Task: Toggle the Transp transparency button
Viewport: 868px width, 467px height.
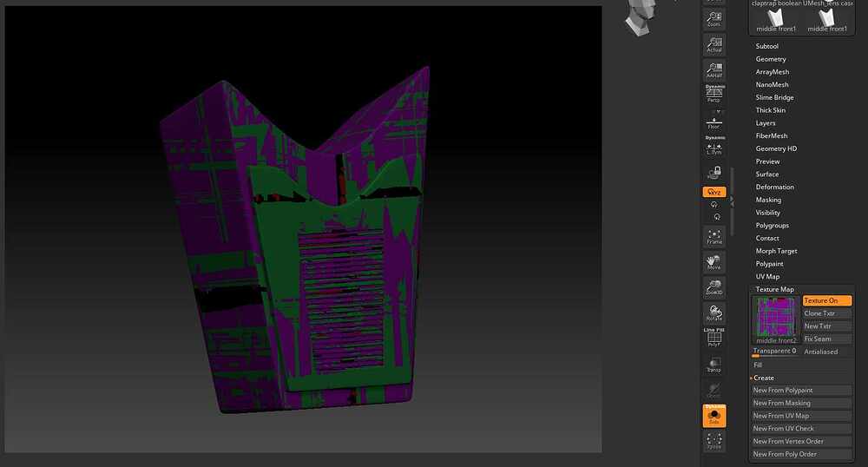Action: point(714,365)
